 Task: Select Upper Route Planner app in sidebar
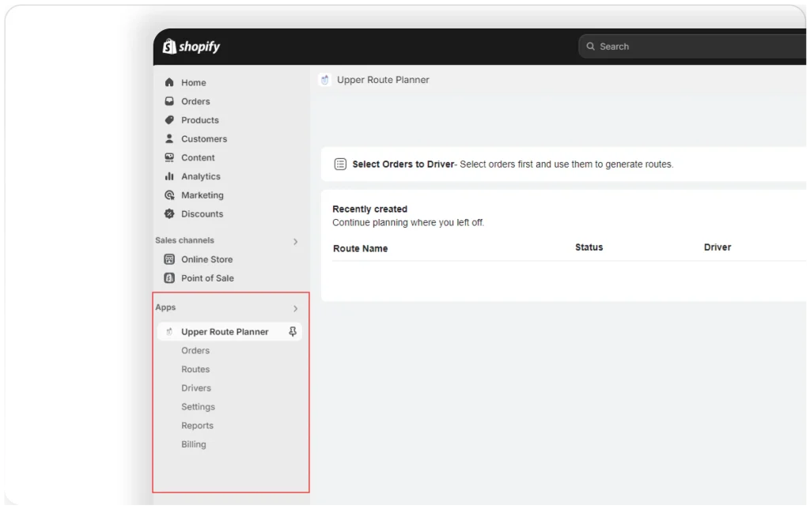point(230,332)
